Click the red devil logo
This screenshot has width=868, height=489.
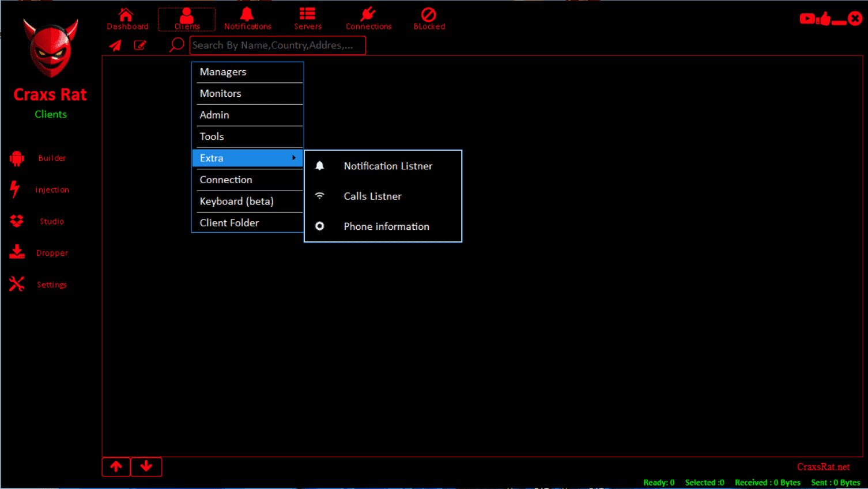51,48
